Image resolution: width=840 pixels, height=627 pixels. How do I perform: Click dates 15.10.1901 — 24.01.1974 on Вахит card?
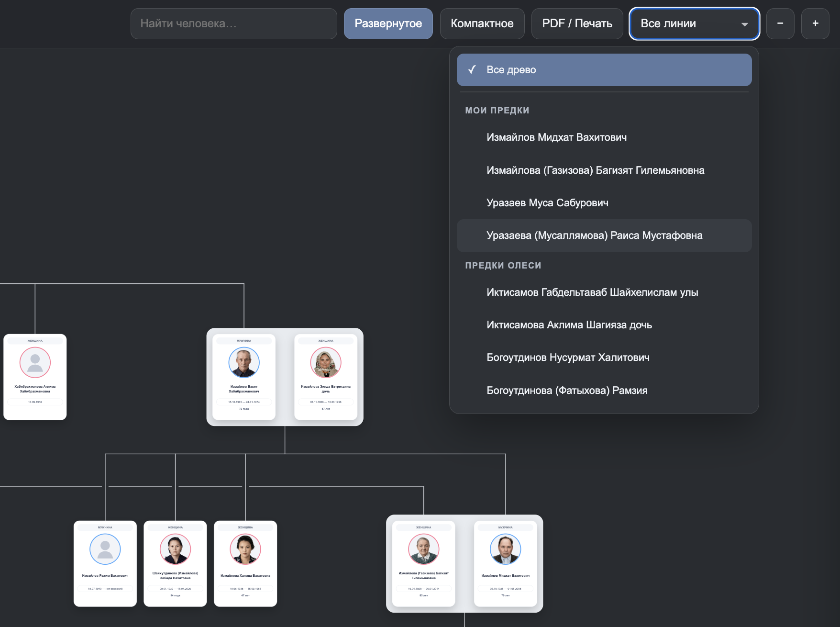(244, 402)
